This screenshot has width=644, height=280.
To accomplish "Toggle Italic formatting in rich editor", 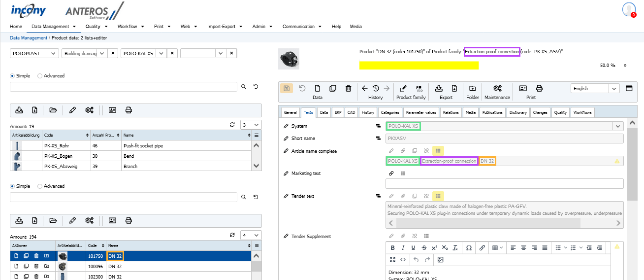I will [403, 247].
